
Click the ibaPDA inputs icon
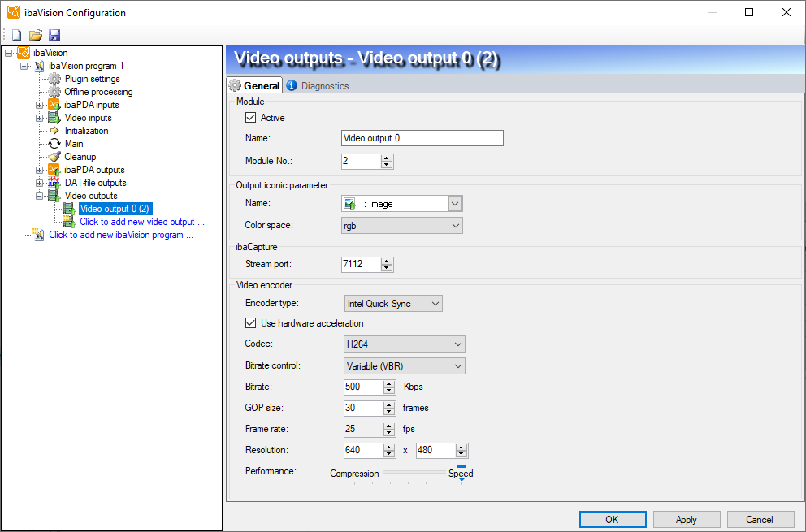pos(54,104)
